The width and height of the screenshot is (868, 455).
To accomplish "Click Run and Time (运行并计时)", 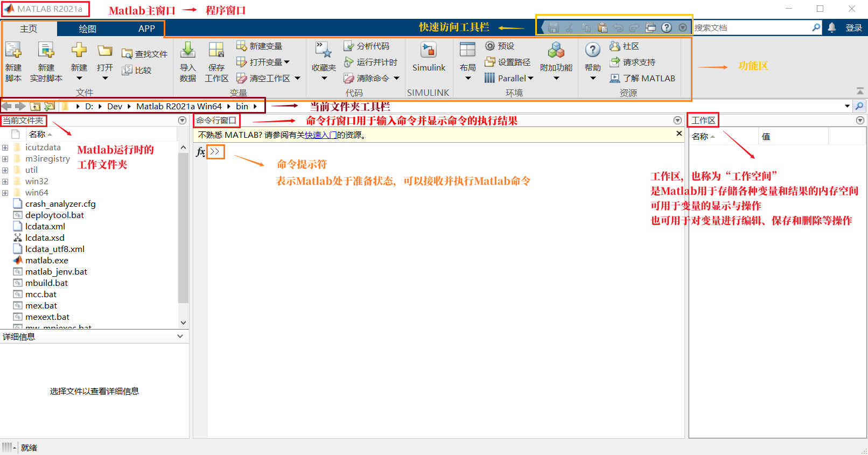I will coord(370,62).
